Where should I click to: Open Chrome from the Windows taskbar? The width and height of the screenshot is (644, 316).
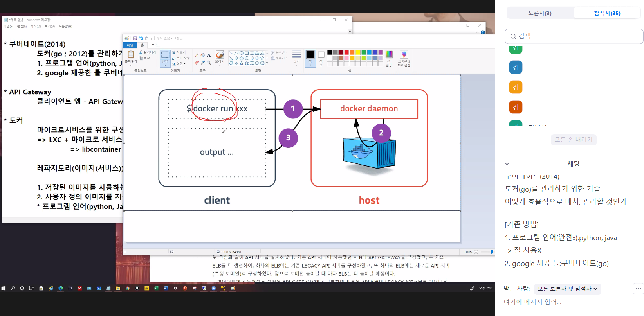click(127, 288)
